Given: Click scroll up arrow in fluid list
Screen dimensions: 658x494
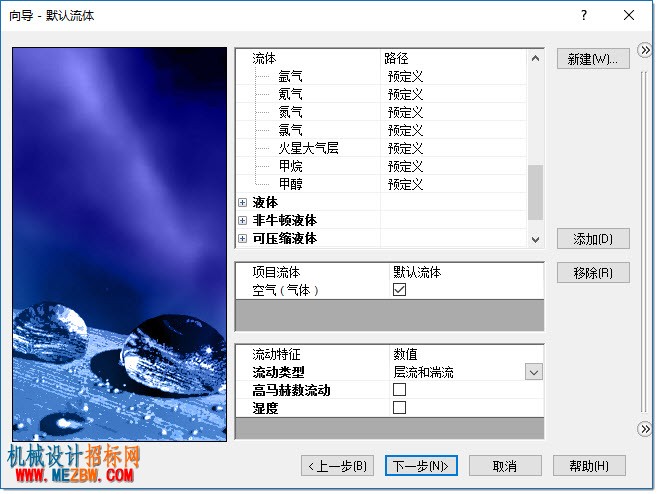Looking at the screenshot, I should (535, 58).
